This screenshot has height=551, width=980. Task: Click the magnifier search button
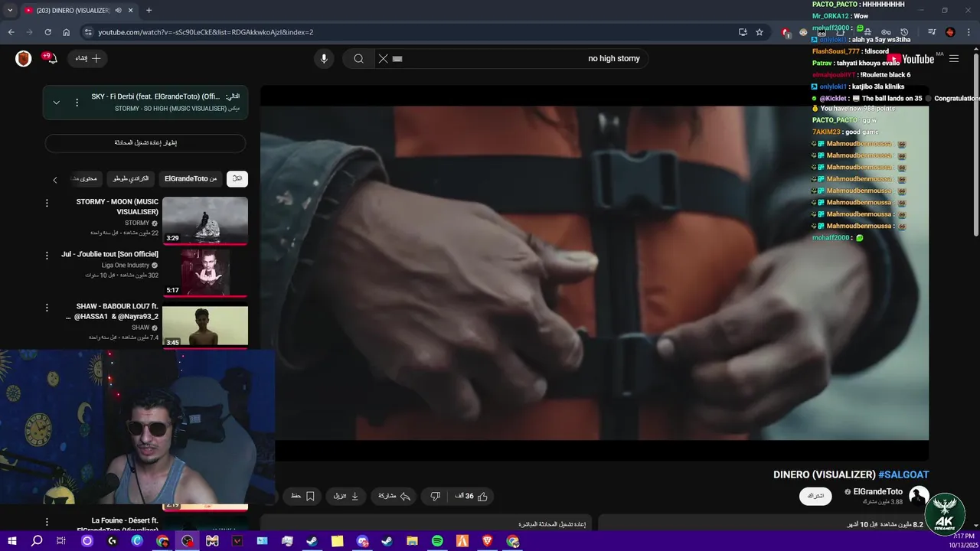358,59
